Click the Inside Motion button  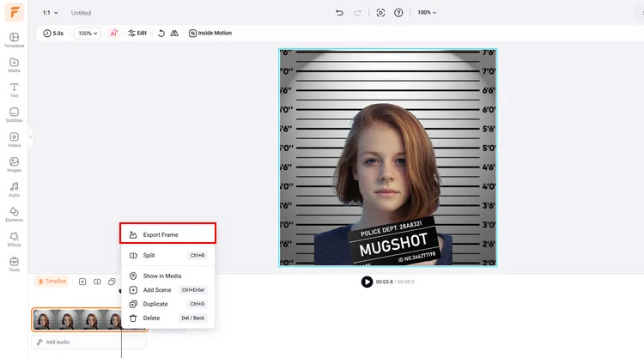(210, 33)
